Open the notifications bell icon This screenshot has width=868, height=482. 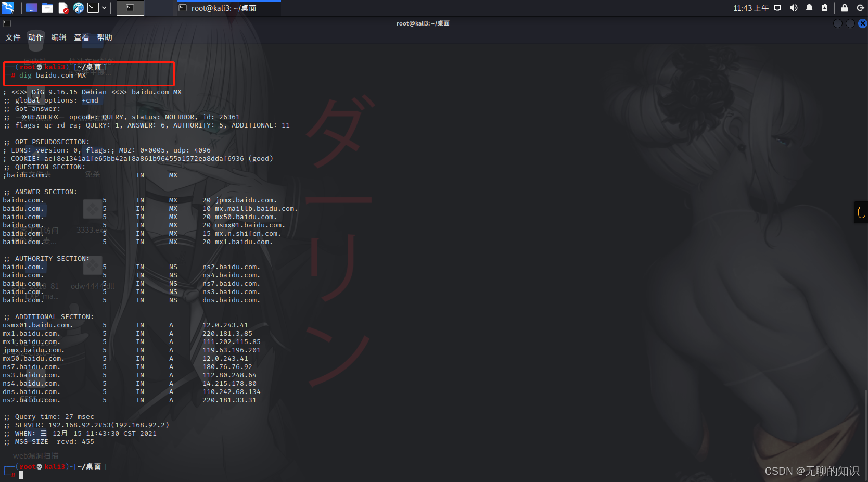pyautogui.click(x=809, y=8)
